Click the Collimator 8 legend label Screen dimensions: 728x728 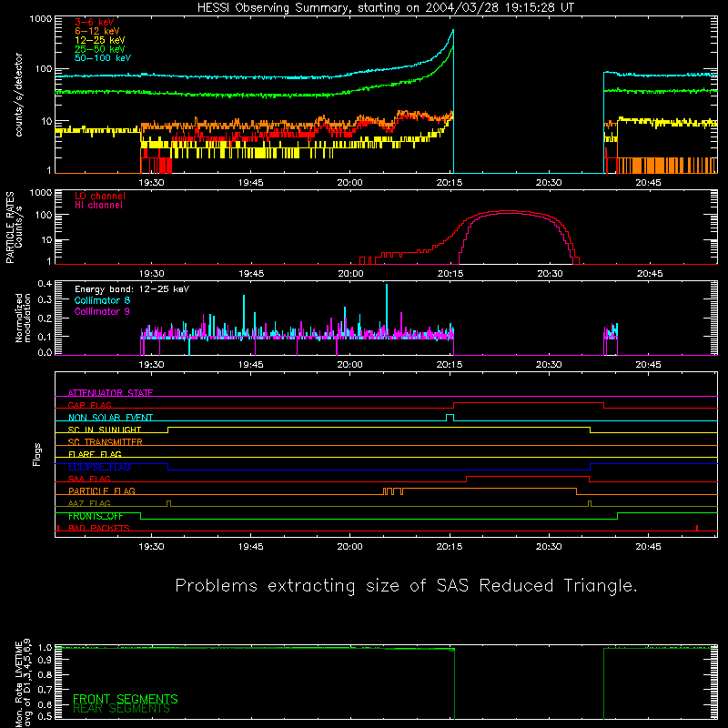(x=102, y=300)
